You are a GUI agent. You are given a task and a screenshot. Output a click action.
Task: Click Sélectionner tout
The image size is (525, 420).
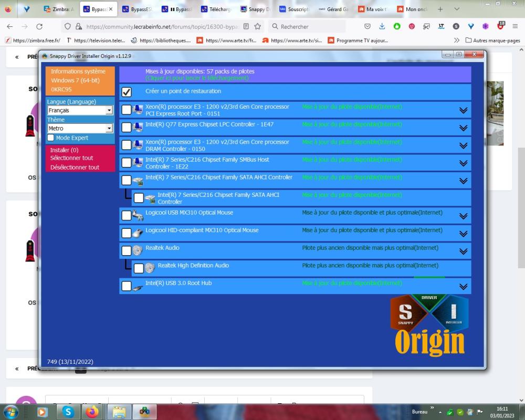[x=71, y=157]
